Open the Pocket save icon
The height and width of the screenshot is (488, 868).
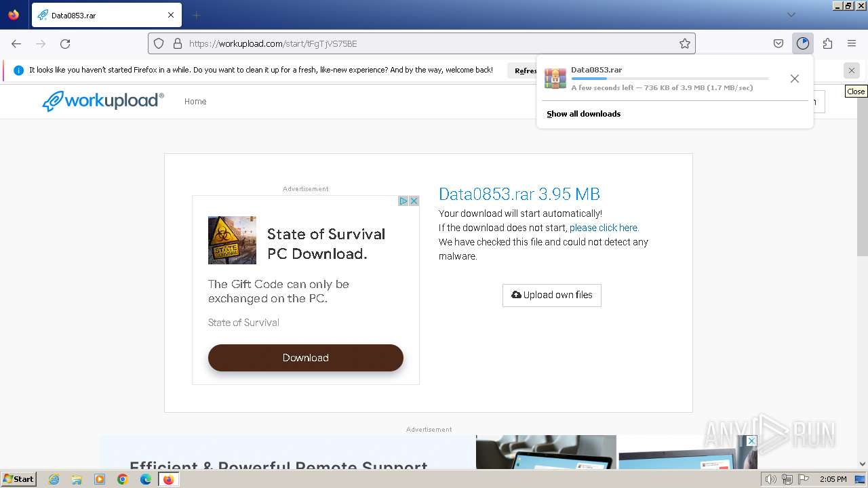[778, 43]
